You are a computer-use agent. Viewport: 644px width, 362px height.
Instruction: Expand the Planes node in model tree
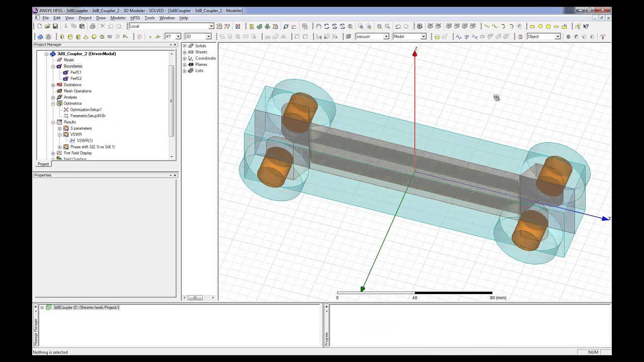click(185, 64)
